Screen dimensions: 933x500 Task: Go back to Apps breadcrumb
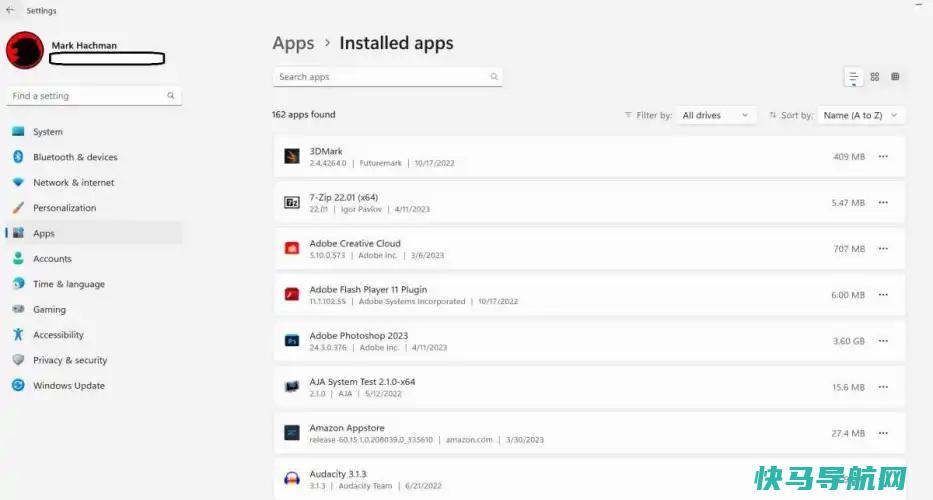point(293,43)
